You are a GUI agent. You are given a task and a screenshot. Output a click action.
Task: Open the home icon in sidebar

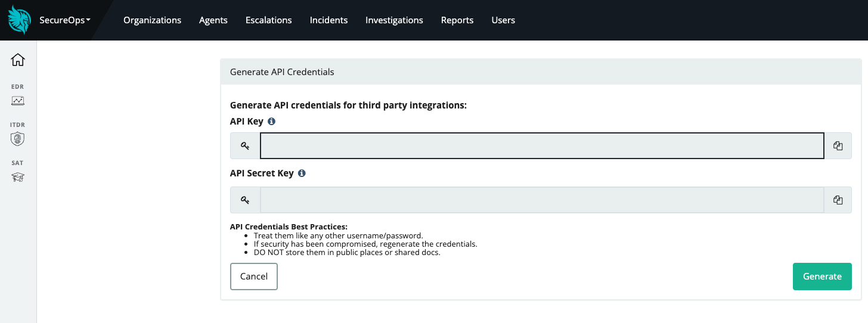tap(18, 60)
